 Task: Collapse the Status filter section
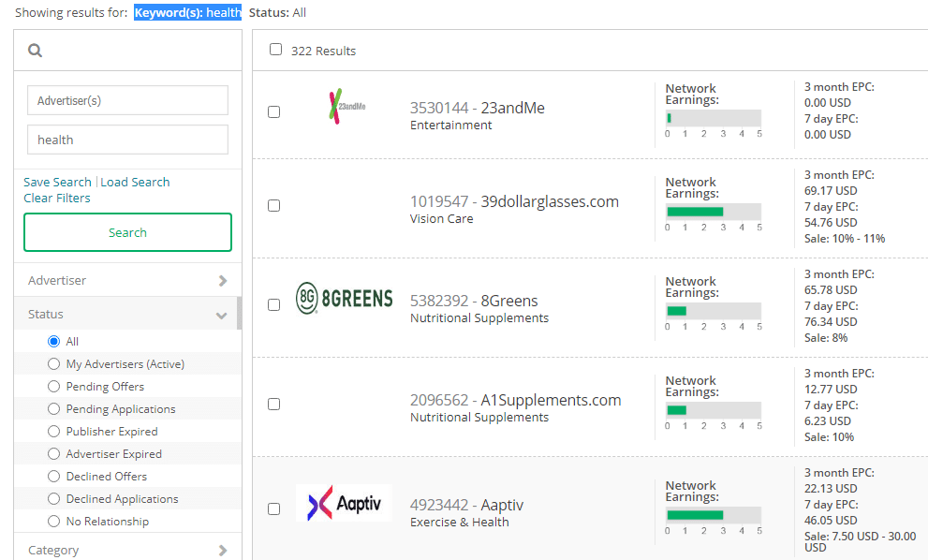[222, 315]
